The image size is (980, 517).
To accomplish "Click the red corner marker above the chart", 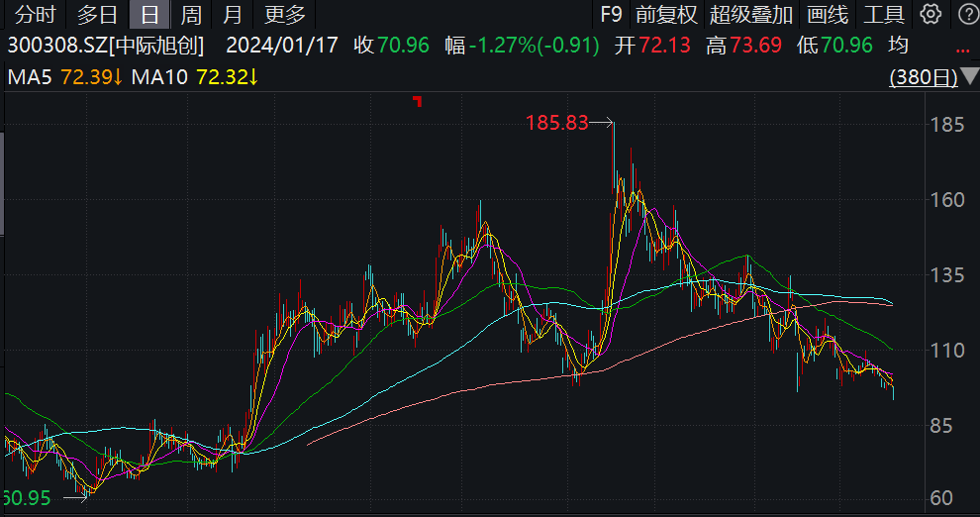I will click(x=418, y=101).
